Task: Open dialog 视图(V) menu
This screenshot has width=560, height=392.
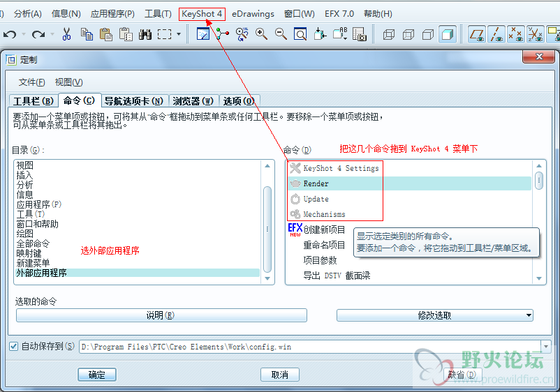Action: coord(68,82)
